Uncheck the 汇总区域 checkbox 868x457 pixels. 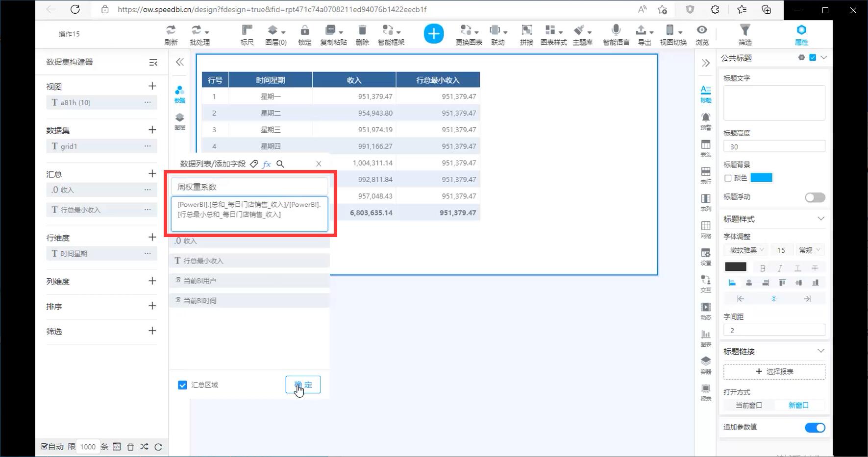click(182, 385)
